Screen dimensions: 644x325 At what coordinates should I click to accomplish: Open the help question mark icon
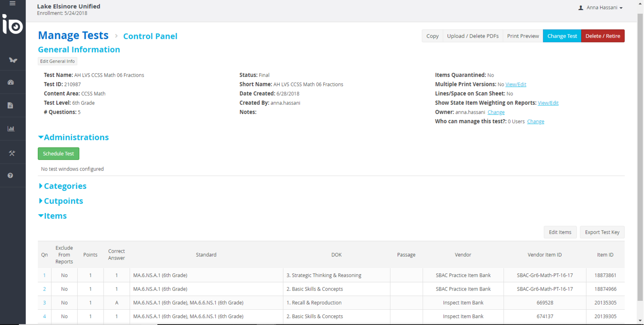coord(10,176)
